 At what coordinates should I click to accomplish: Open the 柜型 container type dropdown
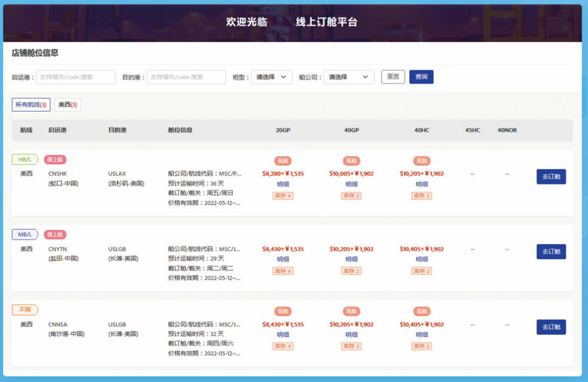click(271, 77)
